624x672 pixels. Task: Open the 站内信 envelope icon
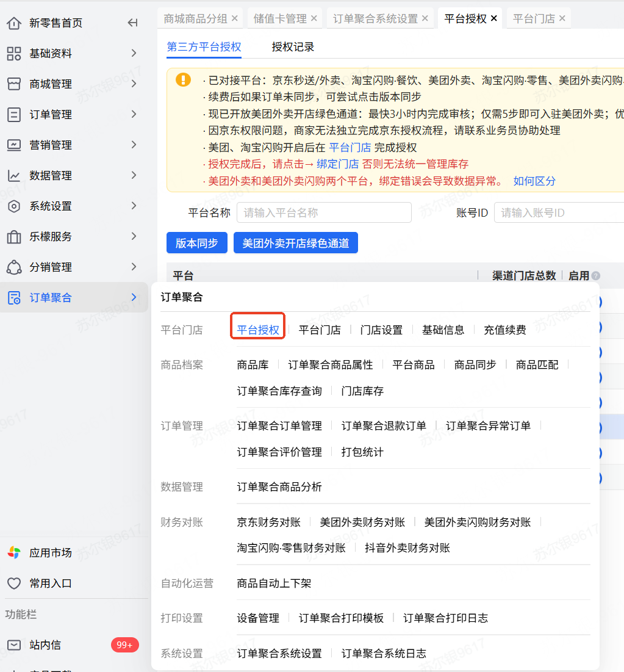pos(13,645)
